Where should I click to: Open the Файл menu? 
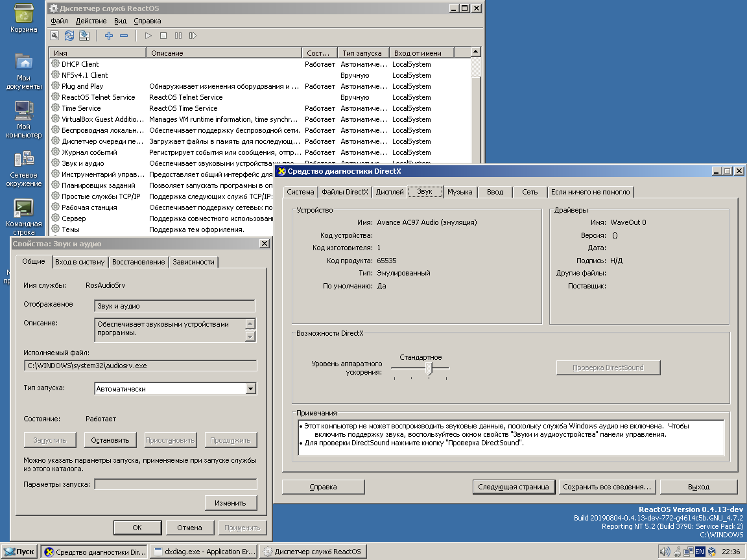click(59, 21)
